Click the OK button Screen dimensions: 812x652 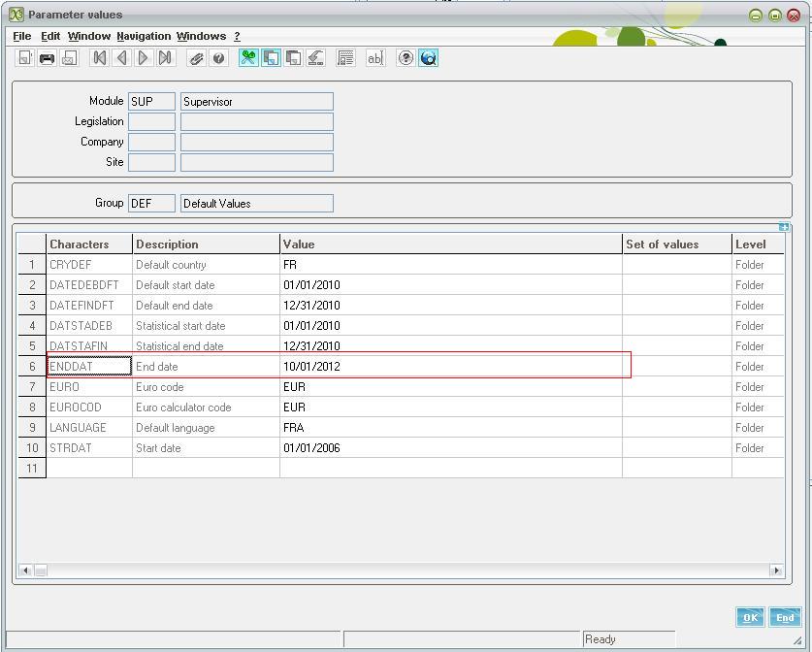coord(750,617)
